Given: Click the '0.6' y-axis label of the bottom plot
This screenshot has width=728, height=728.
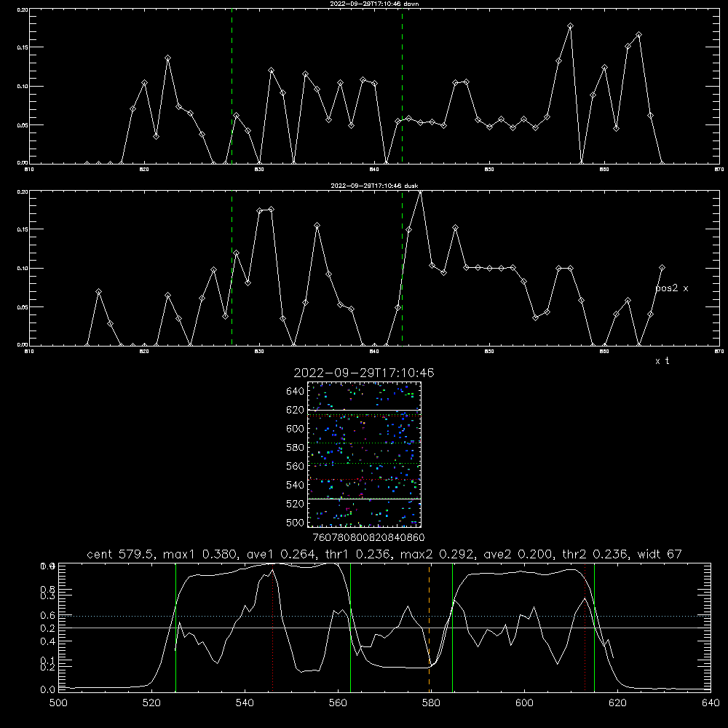Looking at the screenshot, I should point(47,616).
